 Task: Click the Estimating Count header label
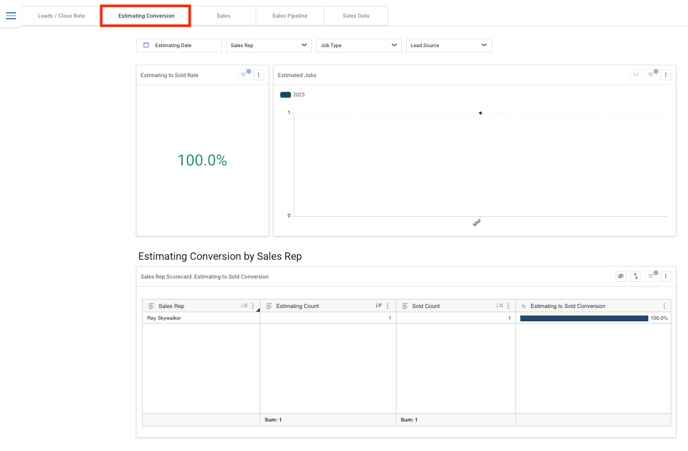[x=297, y=306]
